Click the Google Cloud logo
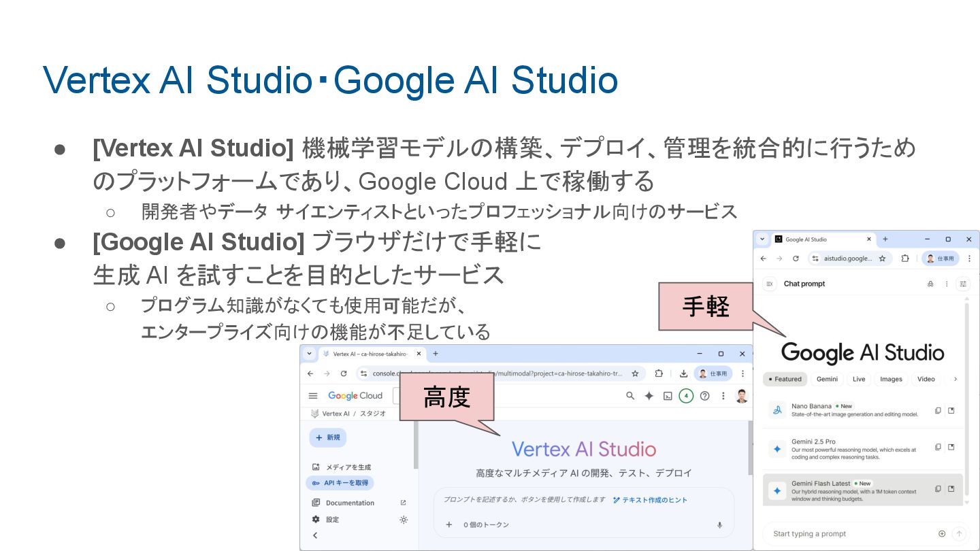The image size is (980, 551). pos(355,396)
